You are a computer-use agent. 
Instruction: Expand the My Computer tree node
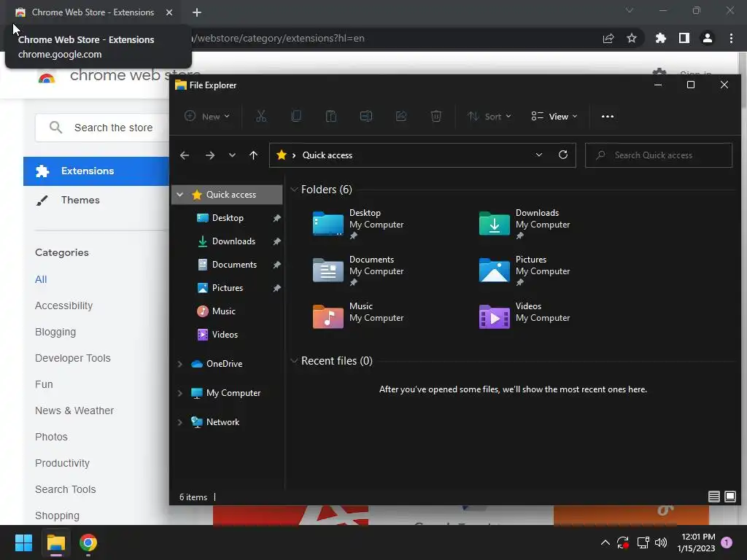[180, 393]
